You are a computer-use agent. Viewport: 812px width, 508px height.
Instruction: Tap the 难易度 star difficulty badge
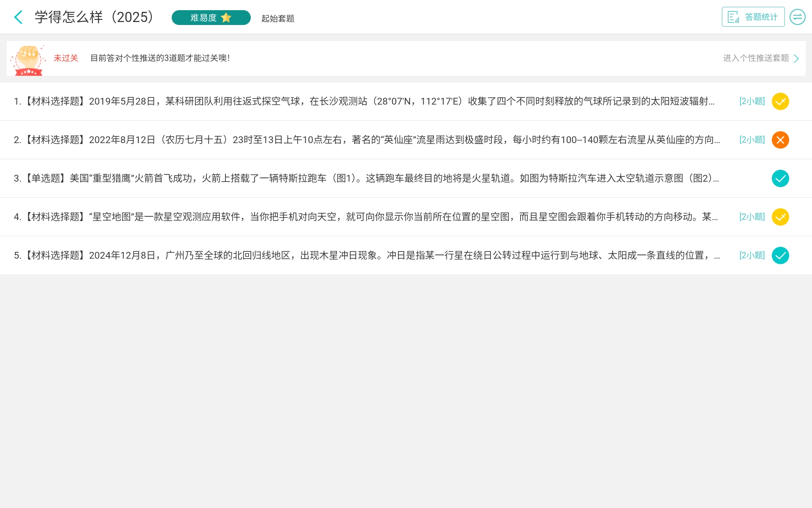tap(211, 18)
